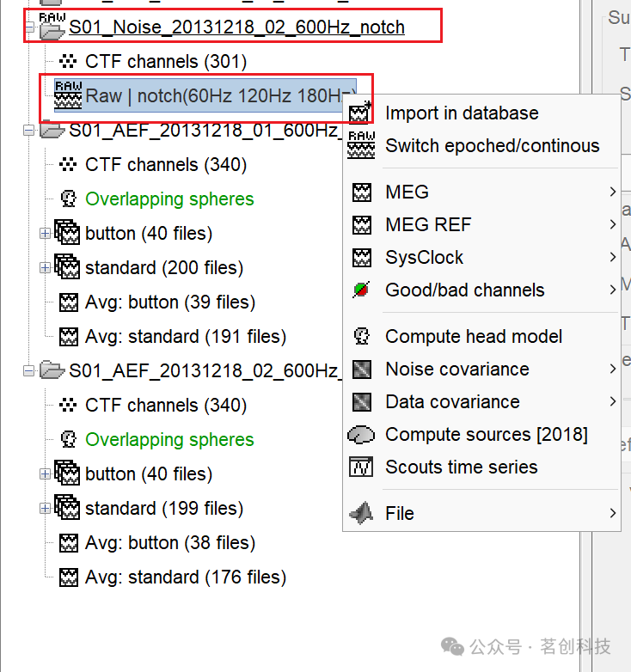Screen dimensions: 631x672
Task: Select Avg: standard (191 files) text
Action: 186,336
